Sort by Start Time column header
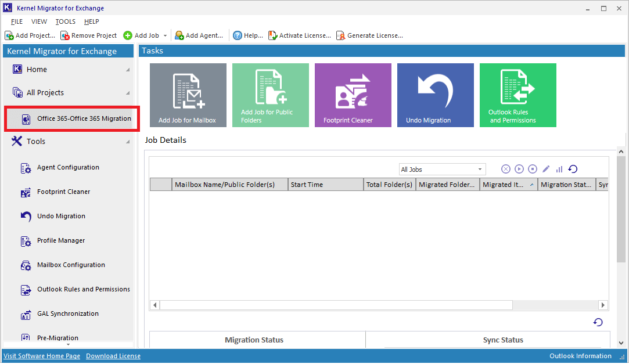 [326, 185]
